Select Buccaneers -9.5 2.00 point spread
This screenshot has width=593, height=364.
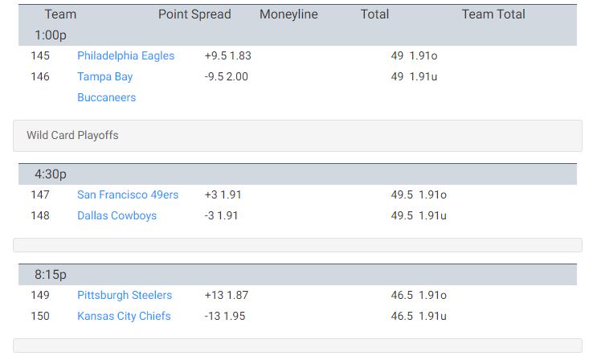click(x=226, y=77)
